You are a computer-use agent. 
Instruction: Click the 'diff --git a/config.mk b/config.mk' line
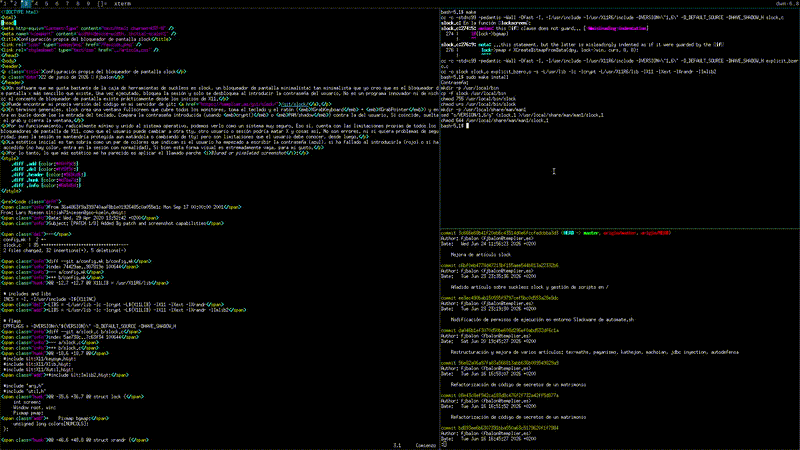coord(76,261)
